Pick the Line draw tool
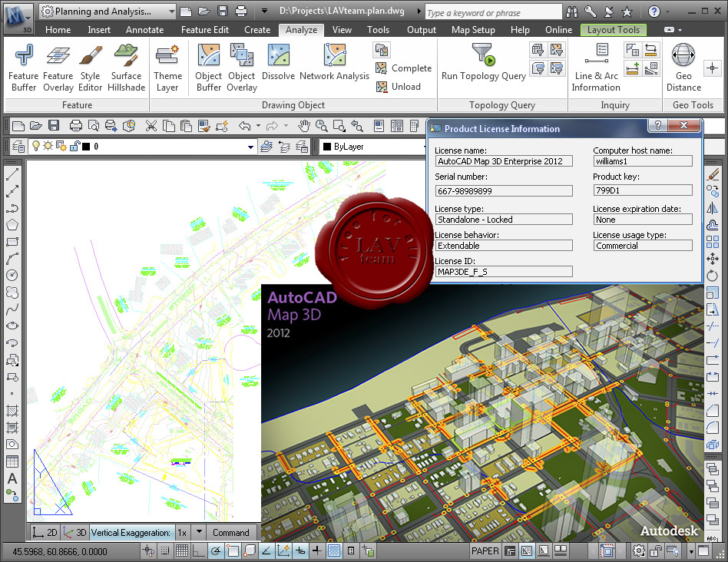728x562 pixels. pyautogui.click(x=12, y=174)
